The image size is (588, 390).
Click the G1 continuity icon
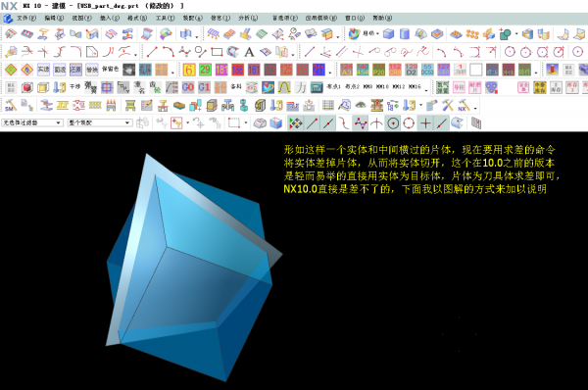[x=204, y=87]
